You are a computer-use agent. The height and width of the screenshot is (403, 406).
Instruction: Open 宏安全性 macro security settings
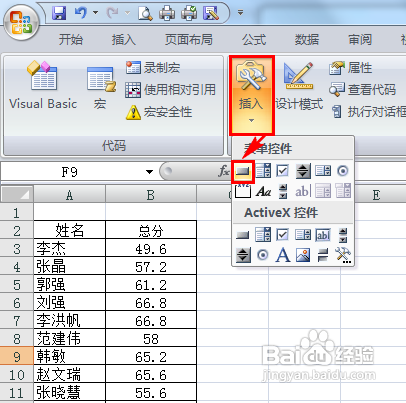(159, 112)
